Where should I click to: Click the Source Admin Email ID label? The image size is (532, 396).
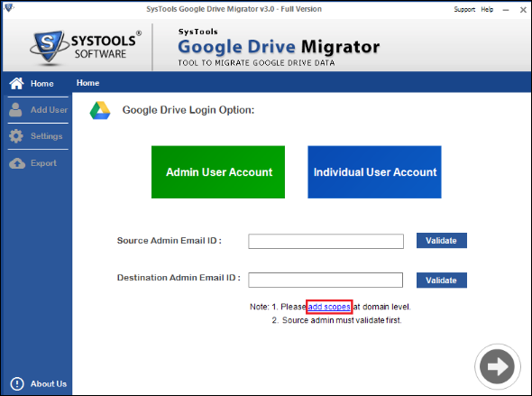pos(170,241)
